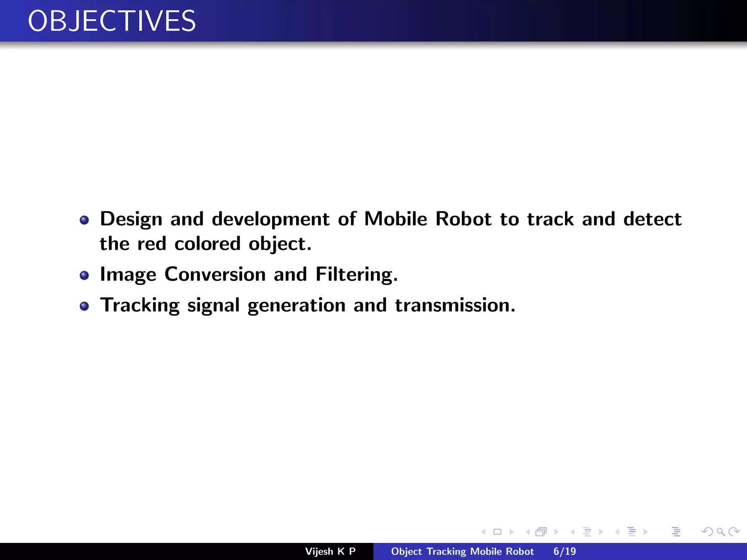
Task: Click the presentation outline lines icon
Action: click(x=676, y=532)
